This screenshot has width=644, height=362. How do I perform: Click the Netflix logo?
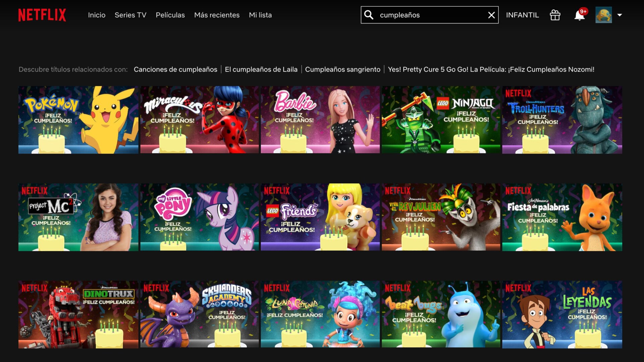42,15
